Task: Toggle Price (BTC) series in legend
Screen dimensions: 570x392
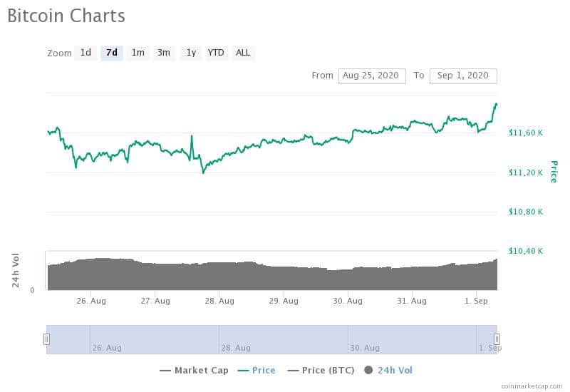Action: pyautogui.click(x=321, y=371)
